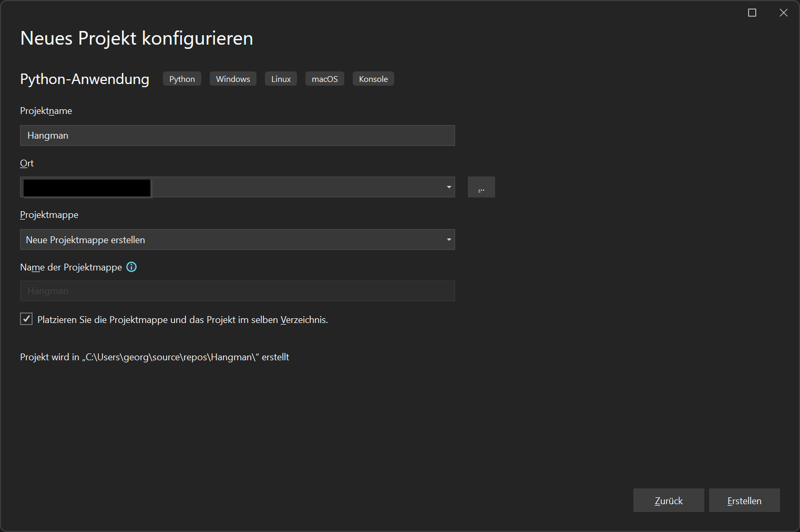Click the grayed-out Name der Projektmappe field
This screenshot has width=800, height=532.
(x=237, y=290)
